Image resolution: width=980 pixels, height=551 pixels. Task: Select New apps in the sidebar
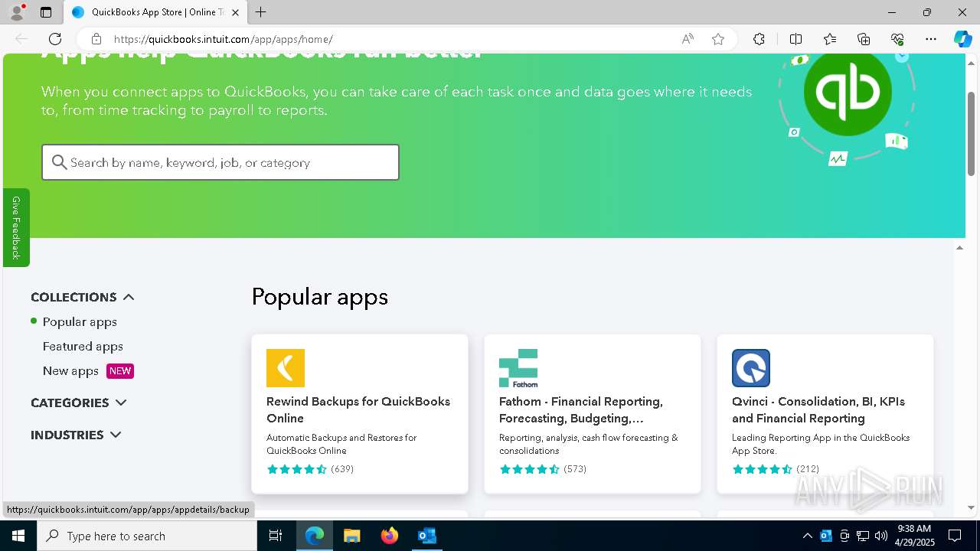[70, 370]
